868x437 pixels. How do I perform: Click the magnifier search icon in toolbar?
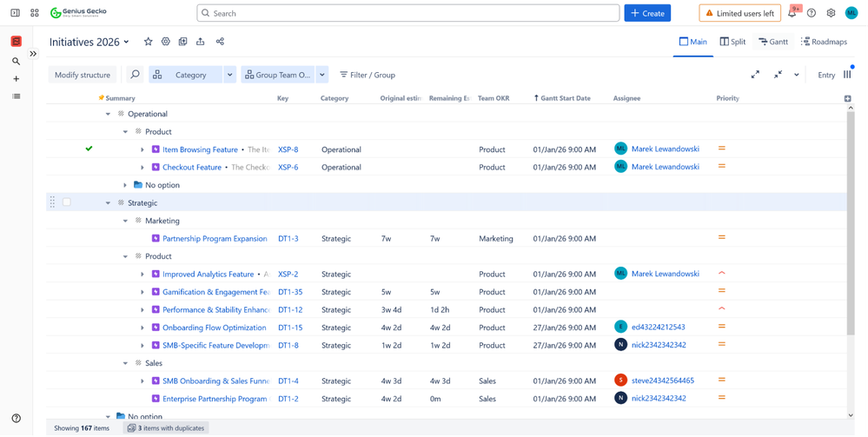coord(135,75)
